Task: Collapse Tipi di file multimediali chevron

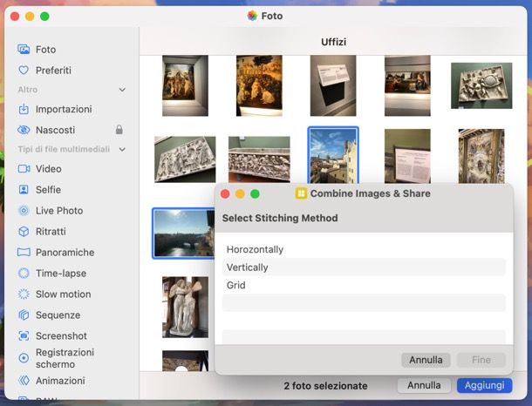Action: point(122,150)
